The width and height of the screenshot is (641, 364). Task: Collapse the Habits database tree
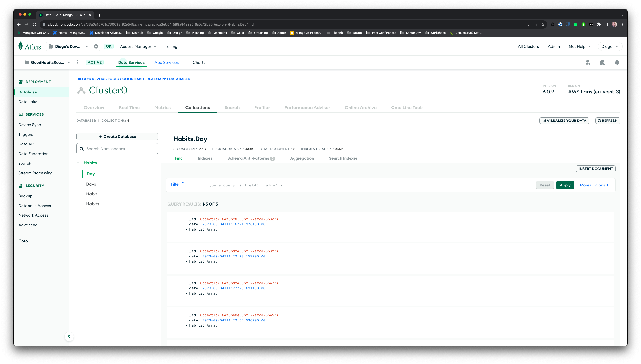(78, 163)
